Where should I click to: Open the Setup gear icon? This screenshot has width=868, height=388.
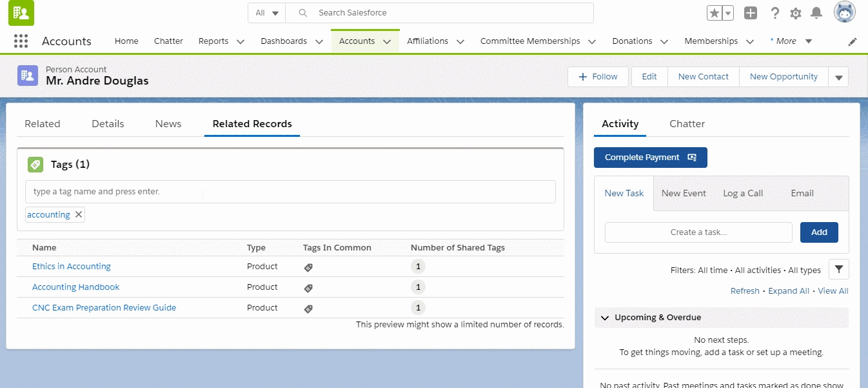[796, 13]
